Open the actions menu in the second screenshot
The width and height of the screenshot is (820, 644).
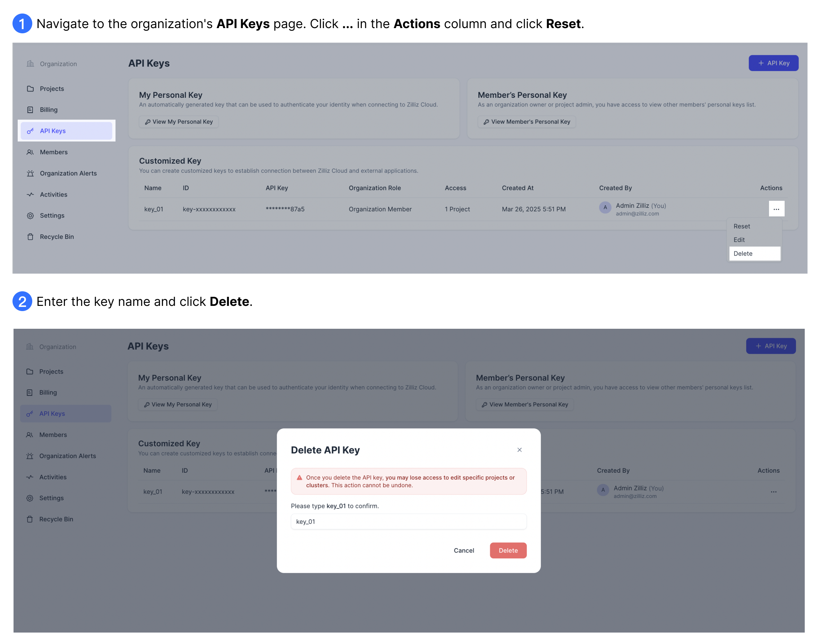[x=774, y=492]
